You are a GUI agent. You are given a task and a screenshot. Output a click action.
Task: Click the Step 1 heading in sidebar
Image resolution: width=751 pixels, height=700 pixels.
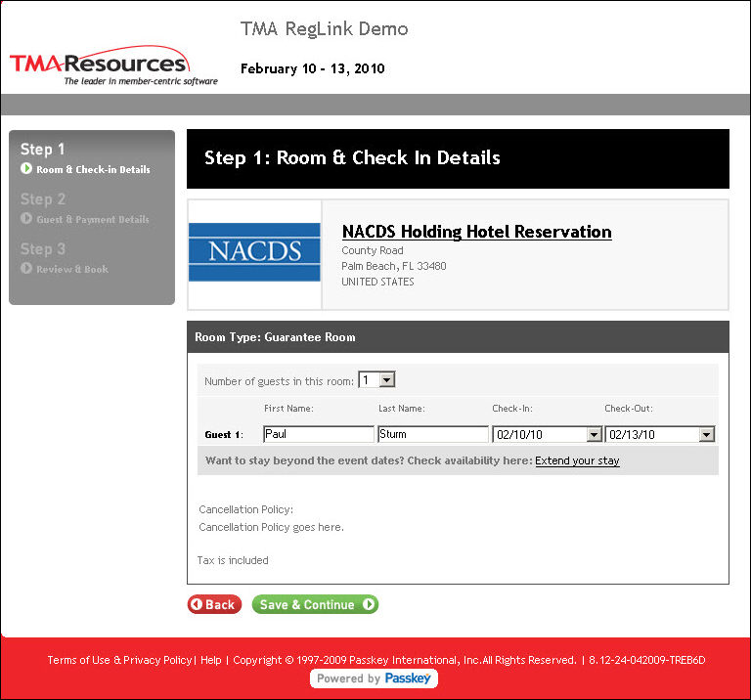point(43,150)
